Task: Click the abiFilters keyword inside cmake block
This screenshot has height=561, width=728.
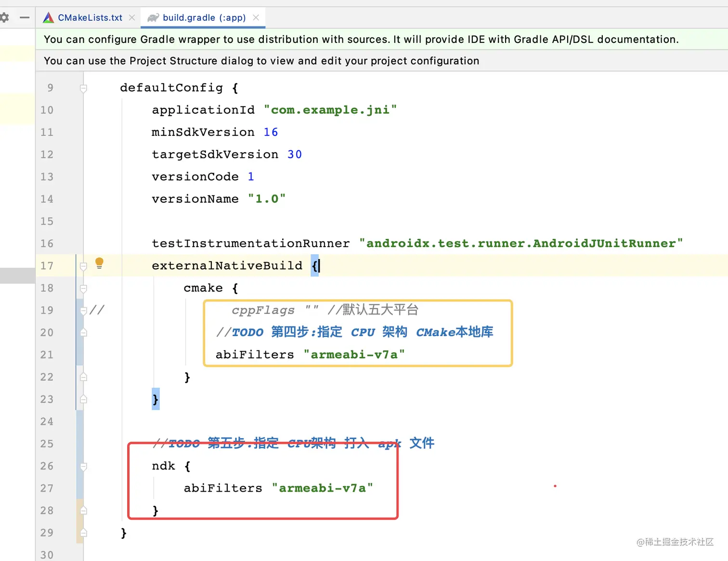Action: click(255, 354)
